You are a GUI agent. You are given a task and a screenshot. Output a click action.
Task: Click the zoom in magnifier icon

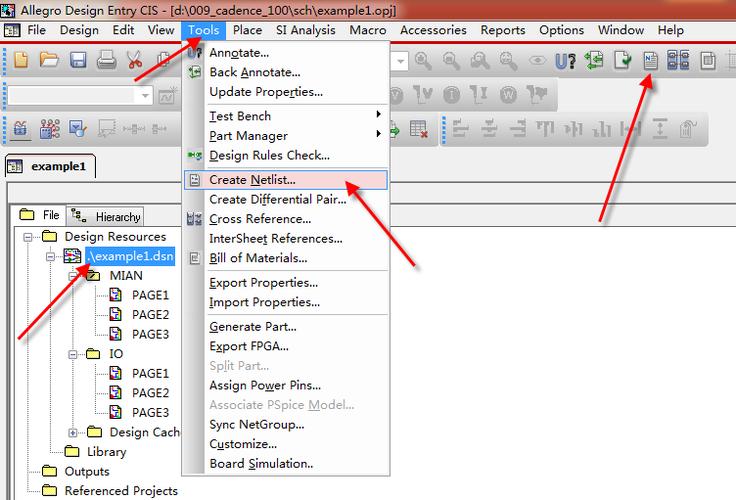coord(423,61)
